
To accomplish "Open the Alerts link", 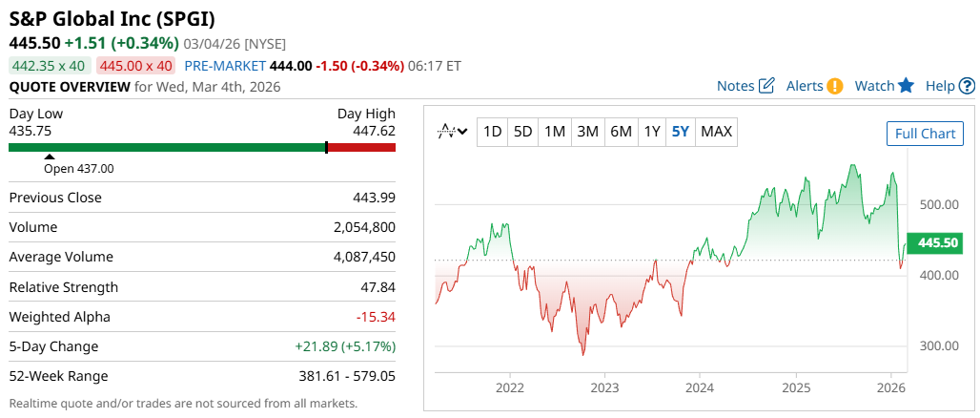I will pyautogui.click(x=805, y=86).
